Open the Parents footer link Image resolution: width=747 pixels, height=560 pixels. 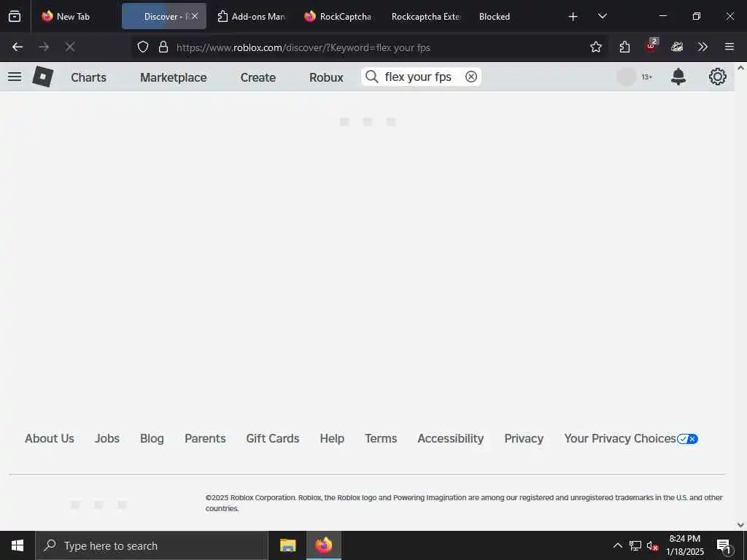point(205,438)
